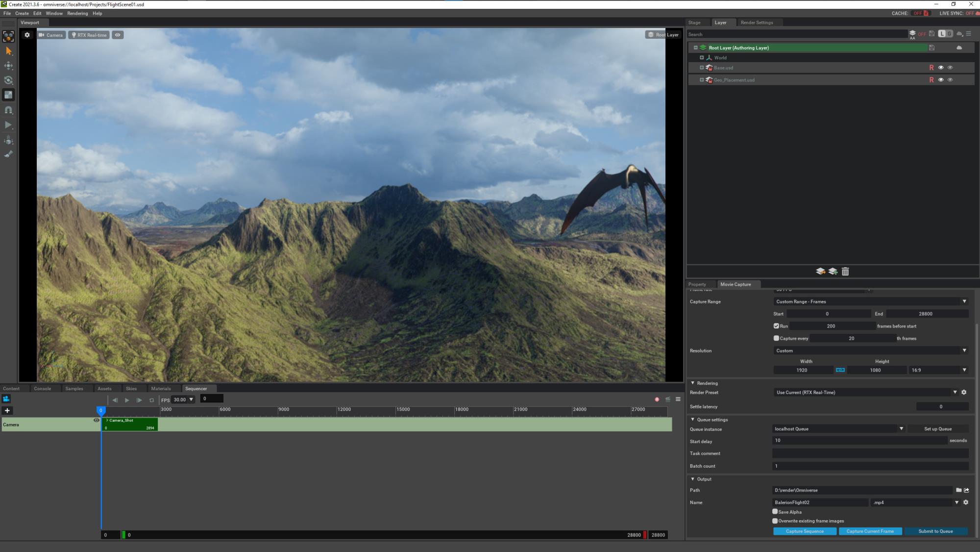
Task: Open the Materials tab
Action: click(x=161, y=389)
